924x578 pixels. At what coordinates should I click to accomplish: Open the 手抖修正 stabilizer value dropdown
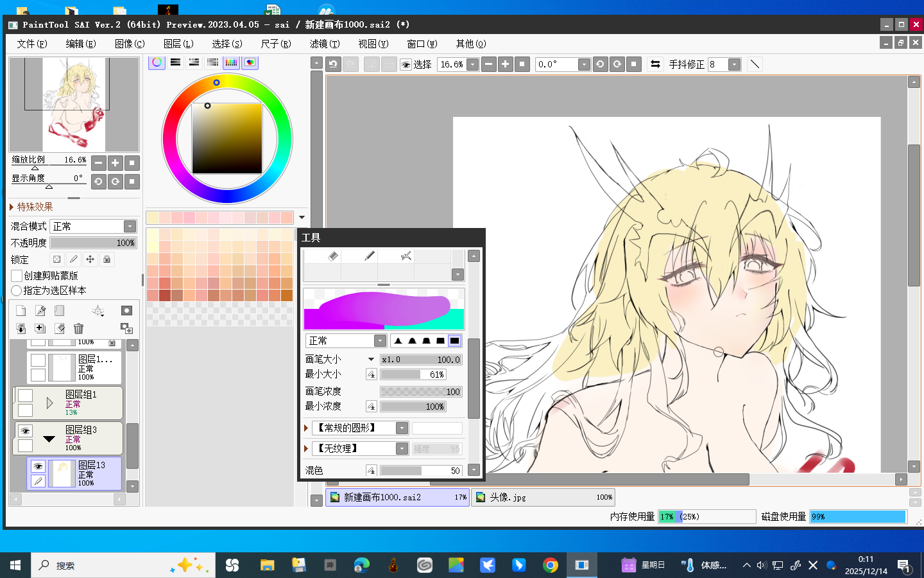[x=734, y=64]
